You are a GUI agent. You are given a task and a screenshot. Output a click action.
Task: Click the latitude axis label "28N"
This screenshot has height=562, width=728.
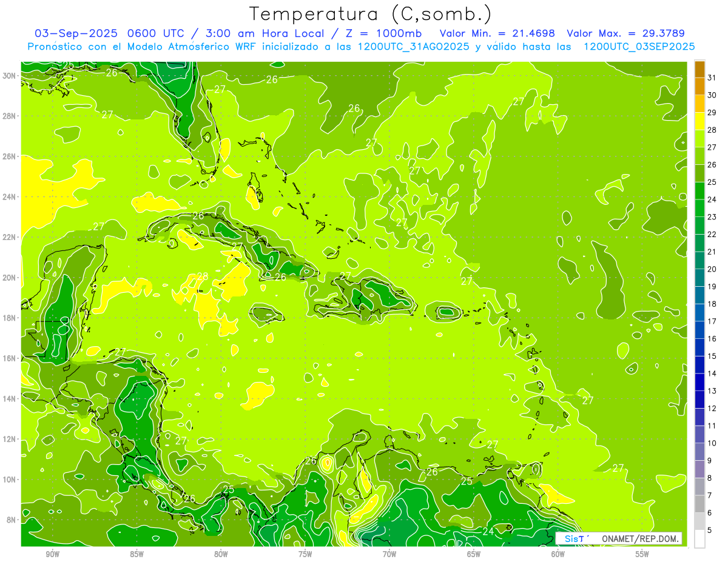coord(9,116)
